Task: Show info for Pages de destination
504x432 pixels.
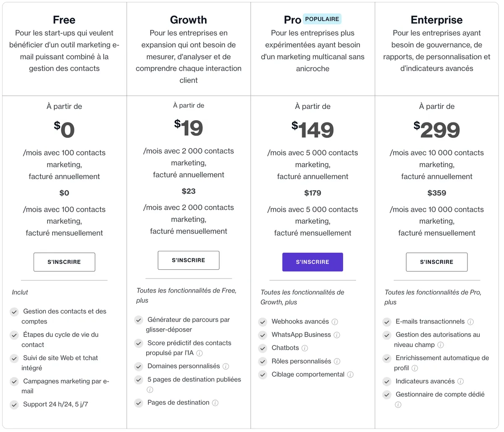Action: click(215, 403)
